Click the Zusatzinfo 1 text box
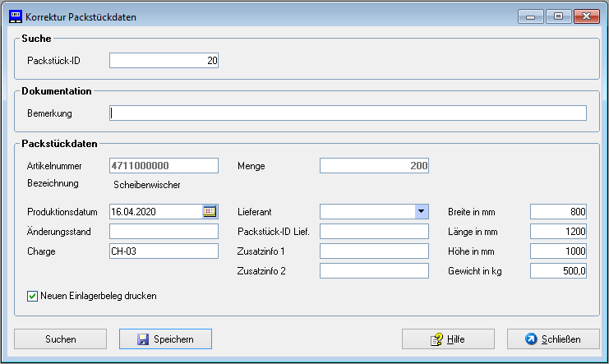609x364 pixels. 374,251
